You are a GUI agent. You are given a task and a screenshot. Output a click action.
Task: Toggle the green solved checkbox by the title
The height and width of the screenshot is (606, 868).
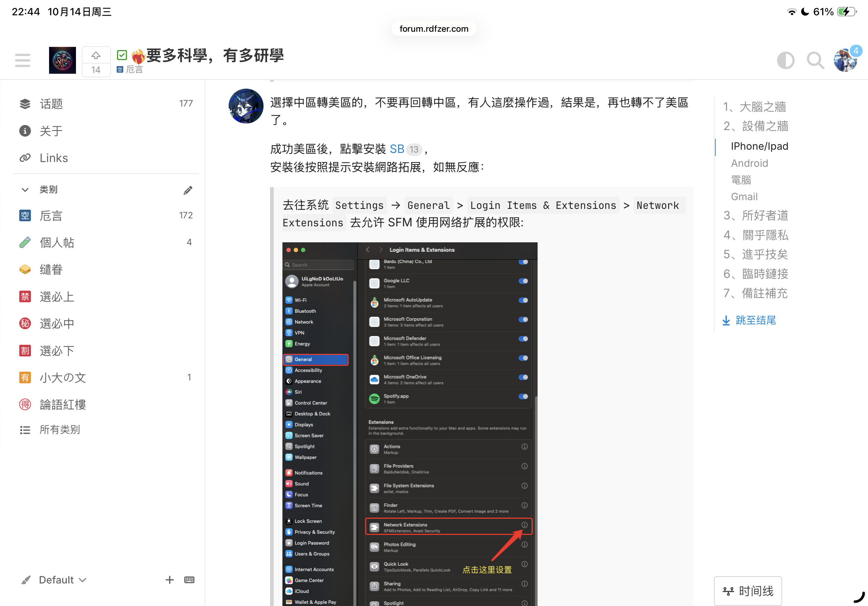tap(122, 56)
